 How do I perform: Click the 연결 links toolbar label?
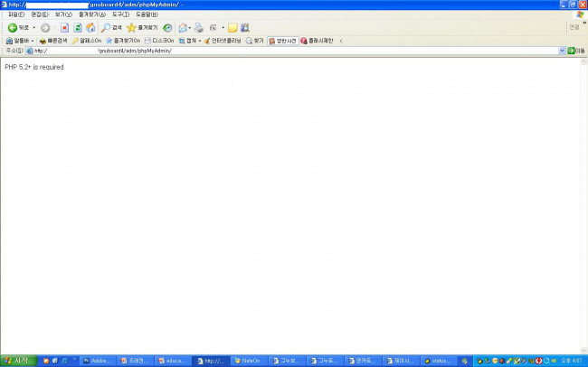(x=574, y=27)
